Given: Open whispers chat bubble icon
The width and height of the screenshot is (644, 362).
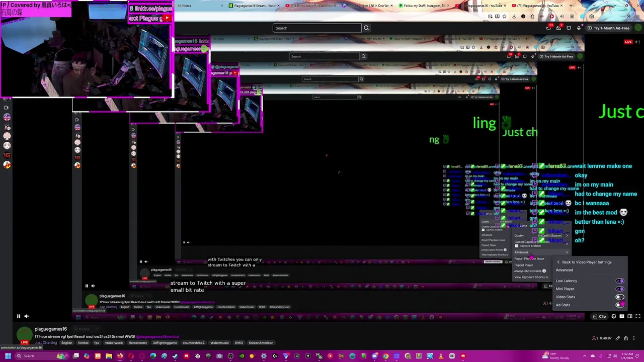Looking at the screenshot, I should pyautogui.click(x=569, y=28).
